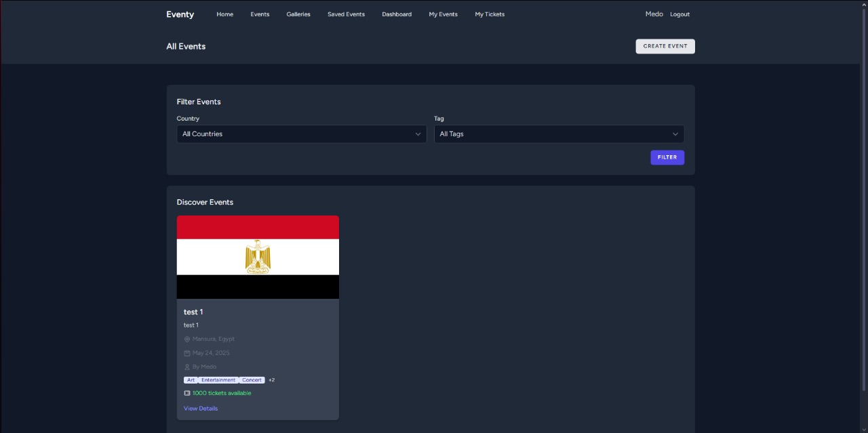Click the ticket icon beside 1000 tickets available
The width and height of the screenshot is (868, 433).
[187, 393]
